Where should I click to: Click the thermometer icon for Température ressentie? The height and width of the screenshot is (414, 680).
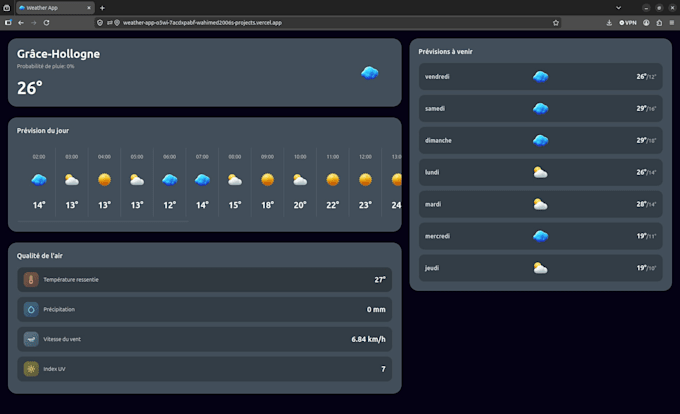[31, 280]
